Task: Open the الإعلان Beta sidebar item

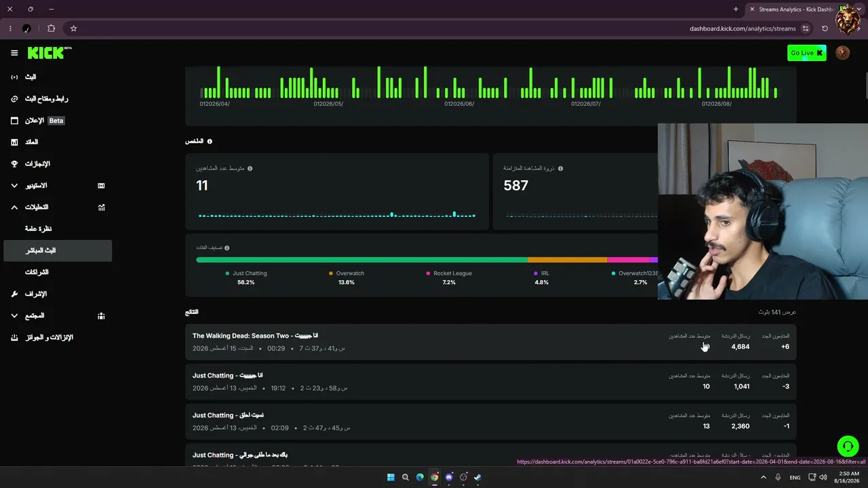Action: (x=58, y=121)
